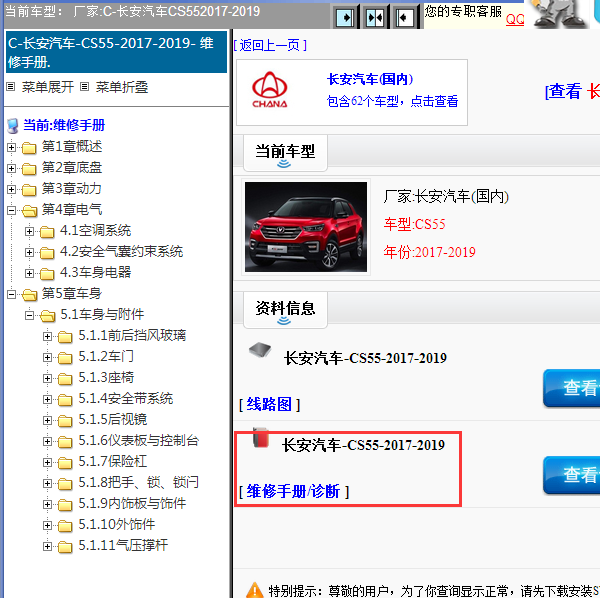Expand the 5.1.1前后挡风玻璃 node

pyautogui.click(x=47, y=336)
